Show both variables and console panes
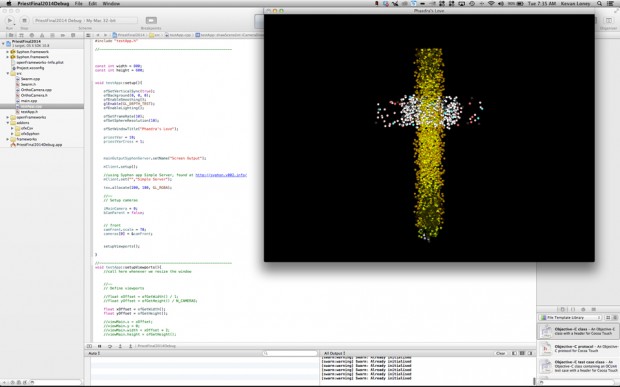 tap(522, 353)
